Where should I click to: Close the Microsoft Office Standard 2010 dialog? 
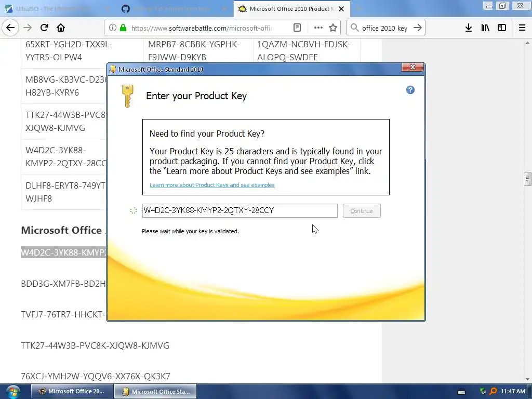pos(413,67)
